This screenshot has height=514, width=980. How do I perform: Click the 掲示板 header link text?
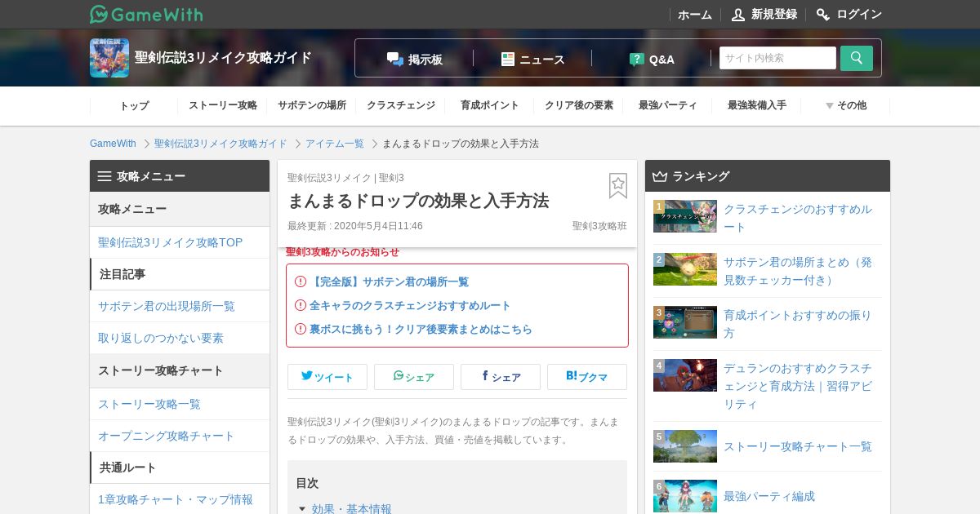tap(425, 60)
